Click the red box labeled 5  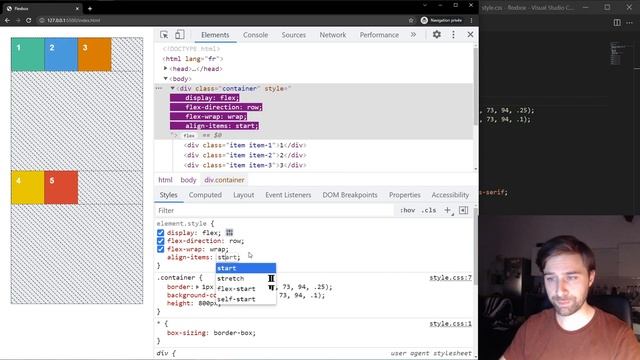[x=61, y=187]
